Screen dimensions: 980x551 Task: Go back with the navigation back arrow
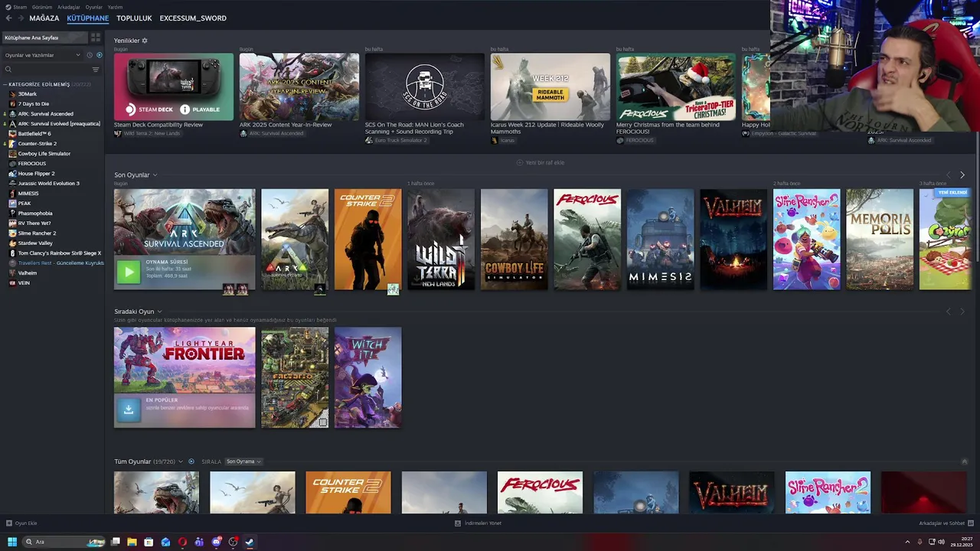(x=8, y=18)
